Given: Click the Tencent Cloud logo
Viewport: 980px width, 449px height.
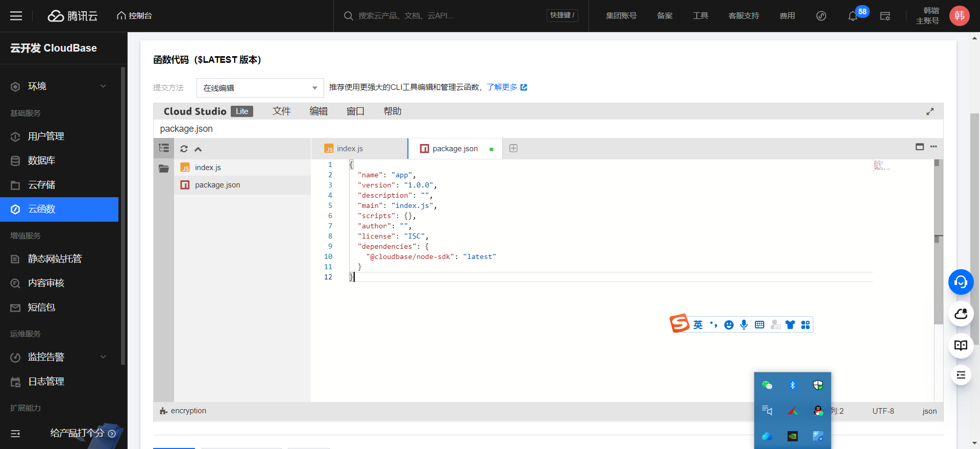Looking at the screenshot, I should (72, 16).
